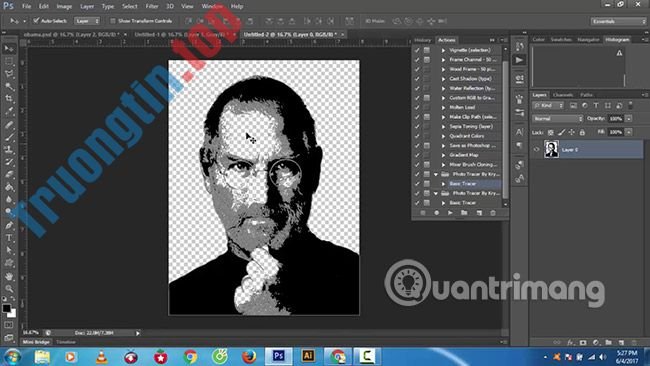The width and height of the screenshot is (650, 366).
Task: Toggle checkmark for Molten Lead action
Action: point(417,107)
